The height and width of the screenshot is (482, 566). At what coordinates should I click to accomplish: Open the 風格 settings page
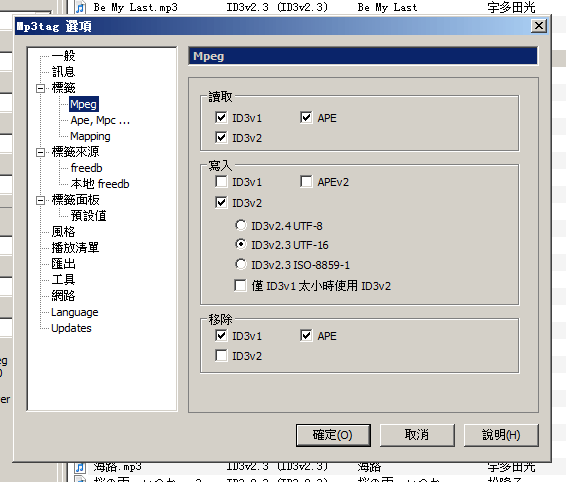64,231
